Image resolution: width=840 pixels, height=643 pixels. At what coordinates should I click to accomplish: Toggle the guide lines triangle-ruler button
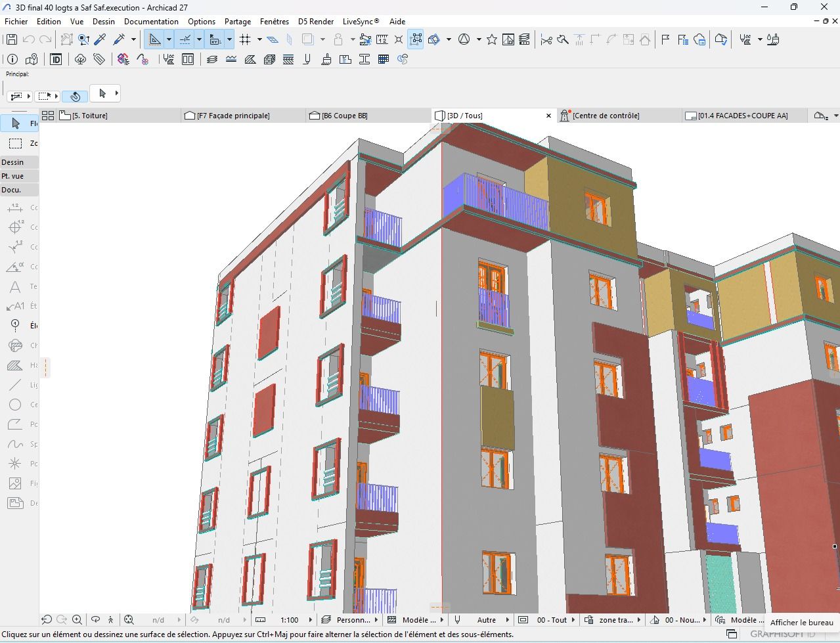pos(154,39)
